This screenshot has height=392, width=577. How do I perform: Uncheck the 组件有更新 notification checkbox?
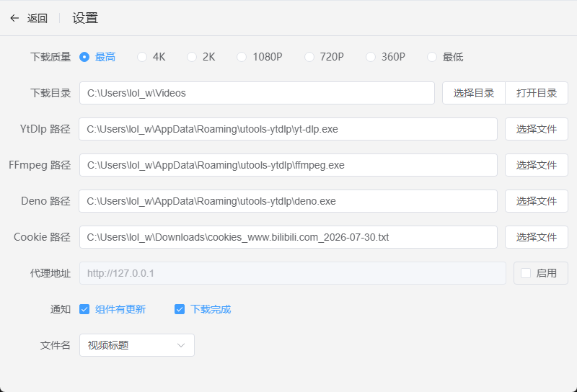(x=84, y=309)
